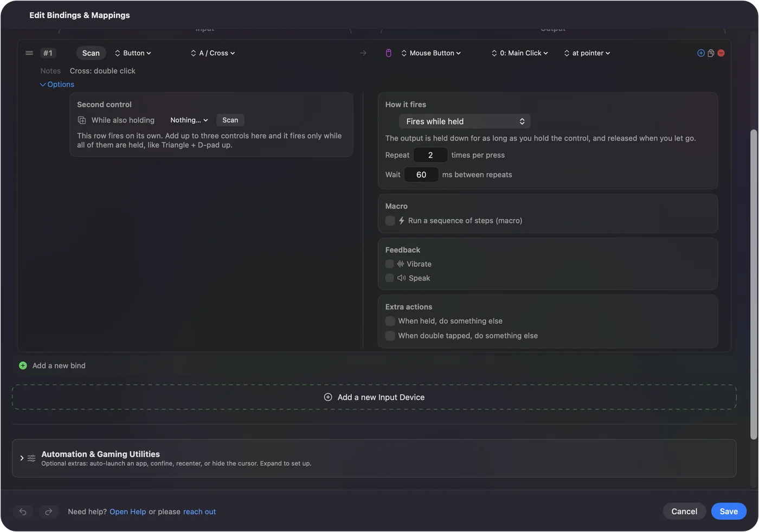Screen dimensions: 759x532
Task: Duplicate bind #1 with the copy icon
Action: point(711,53)
